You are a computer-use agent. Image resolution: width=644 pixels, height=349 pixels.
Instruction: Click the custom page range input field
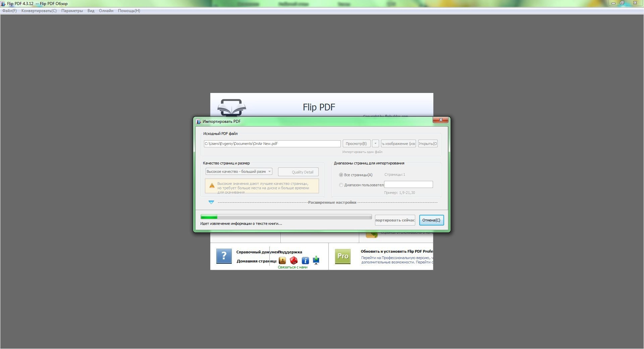(x=409, y=185)
